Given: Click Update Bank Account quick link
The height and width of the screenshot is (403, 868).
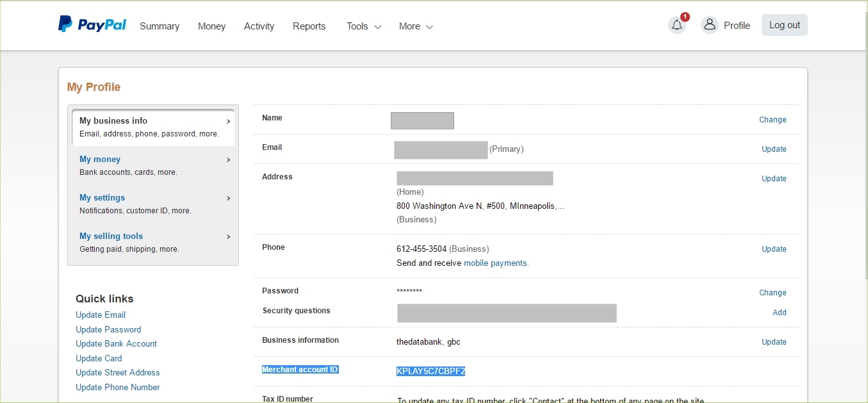Looking at the screenshot, I should pos(116,343).
